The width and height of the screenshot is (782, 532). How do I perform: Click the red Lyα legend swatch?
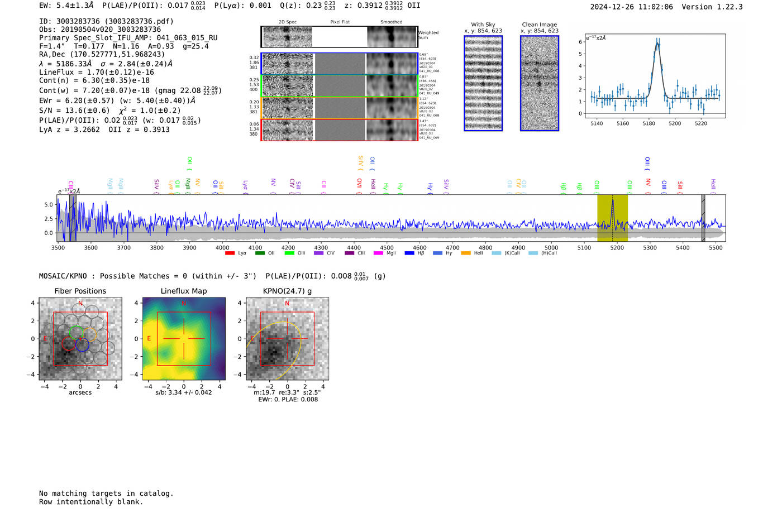pyautogui.click(x=230, y=253)
